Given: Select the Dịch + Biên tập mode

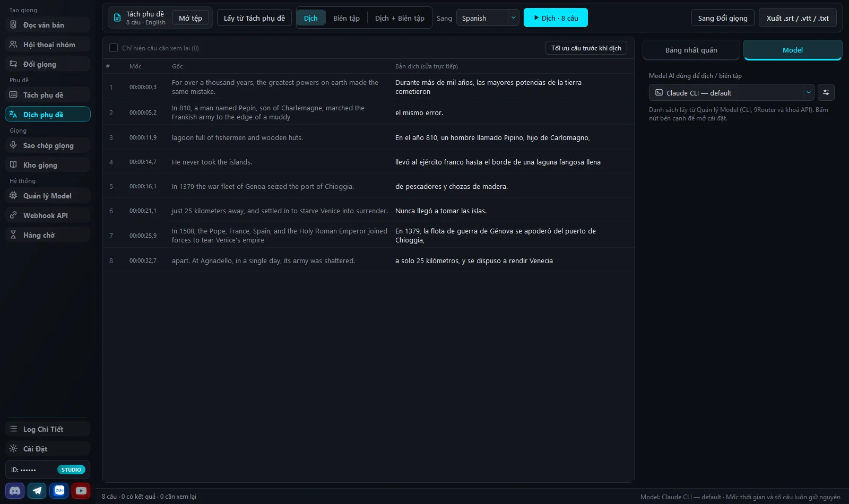Looking at the screenshot, I should [x=400, y=18].
